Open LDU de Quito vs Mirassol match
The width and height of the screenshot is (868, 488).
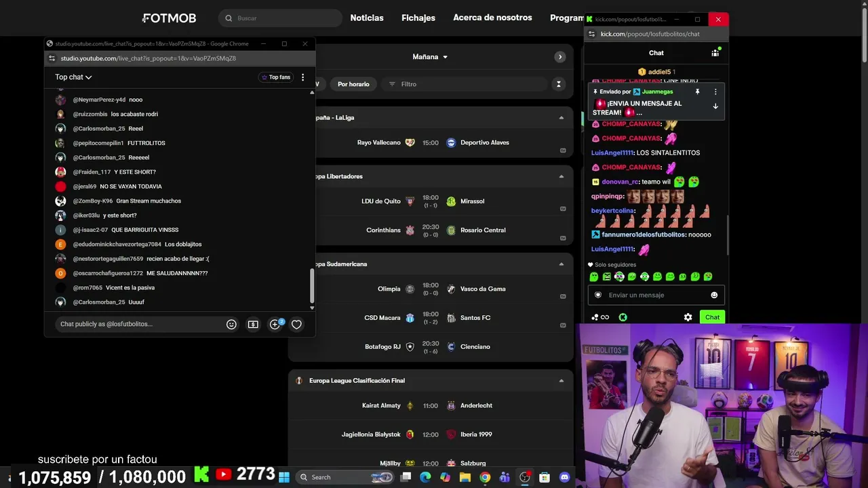pyautogui.click(x=431, y=201)
